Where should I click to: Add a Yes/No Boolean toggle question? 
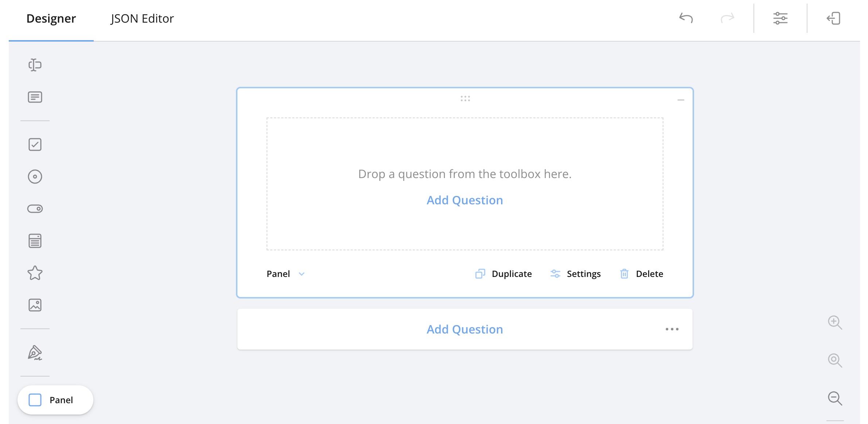[35, 209]
